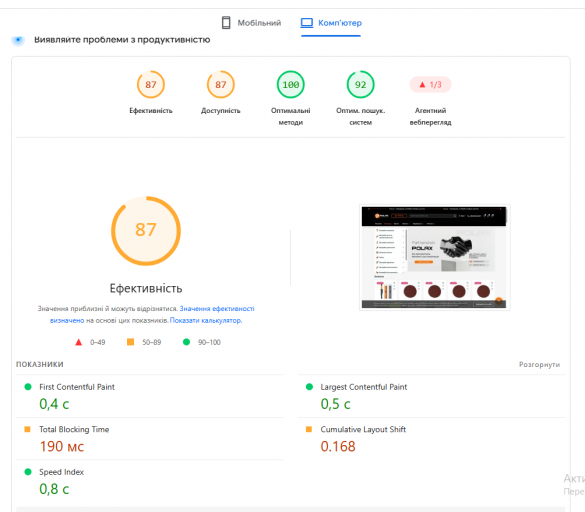Click the Агентний вебперегляд label
Screen dimensions: 585x512
[x=431, y=116]
